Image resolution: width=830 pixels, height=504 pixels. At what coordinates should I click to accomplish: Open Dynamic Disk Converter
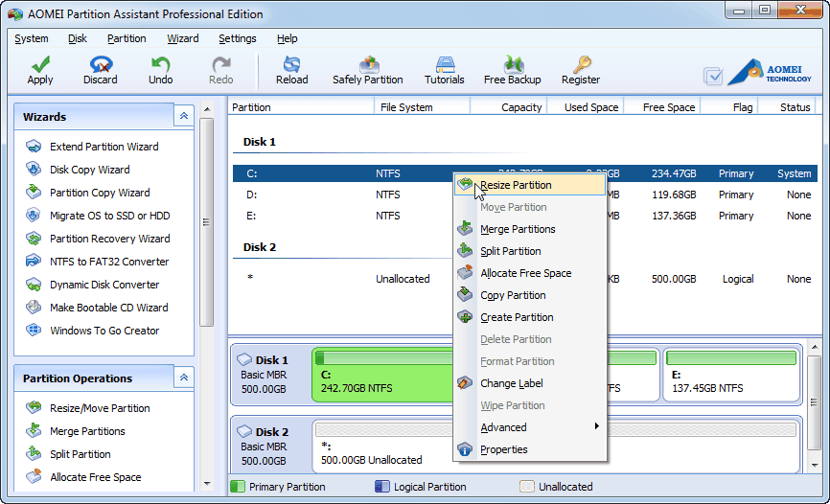93,285
